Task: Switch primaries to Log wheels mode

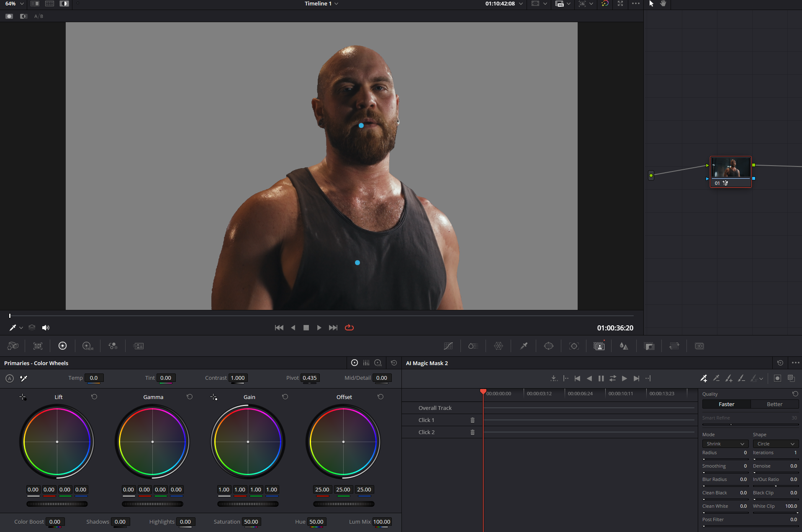Action: point(378,363)
